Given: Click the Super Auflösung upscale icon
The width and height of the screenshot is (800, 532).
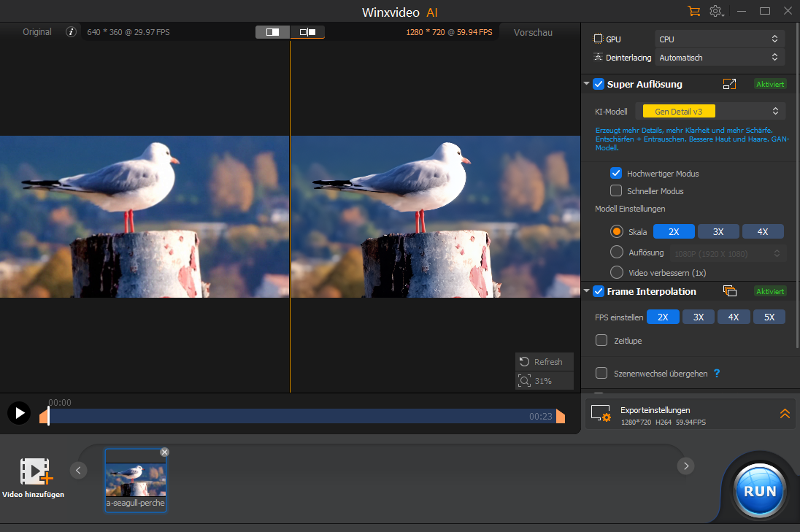Looking at the screenshot, I should pos(729,84).
